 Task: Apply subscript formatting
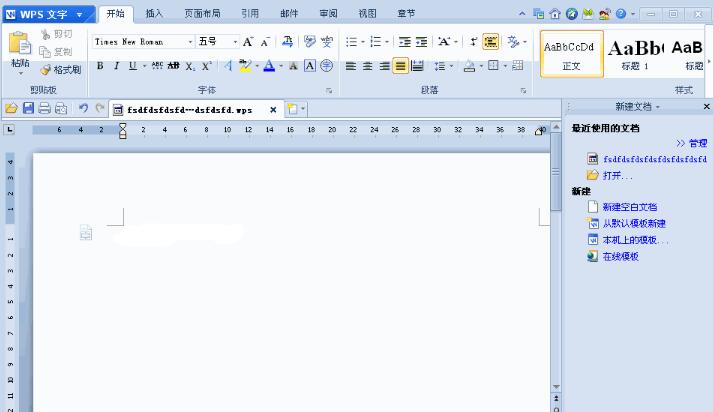click(190, 66)
